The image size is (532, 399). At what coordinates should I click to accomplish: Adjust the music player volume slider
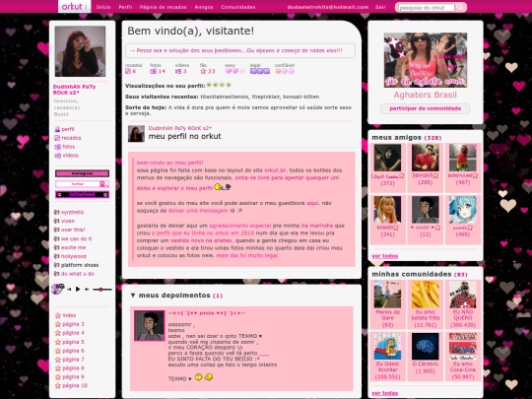[102, 290]
